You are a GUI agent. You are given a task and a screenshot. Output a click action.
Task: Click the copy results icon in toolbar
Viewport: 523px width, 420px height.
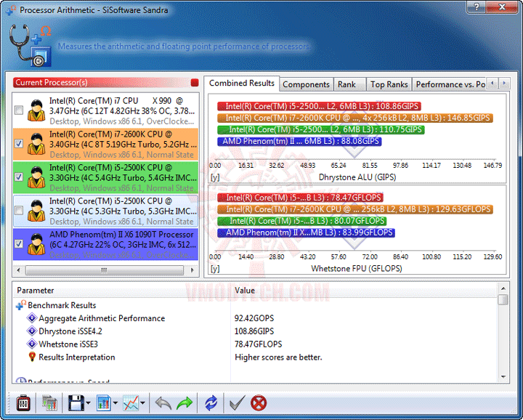tap(49, 403)
